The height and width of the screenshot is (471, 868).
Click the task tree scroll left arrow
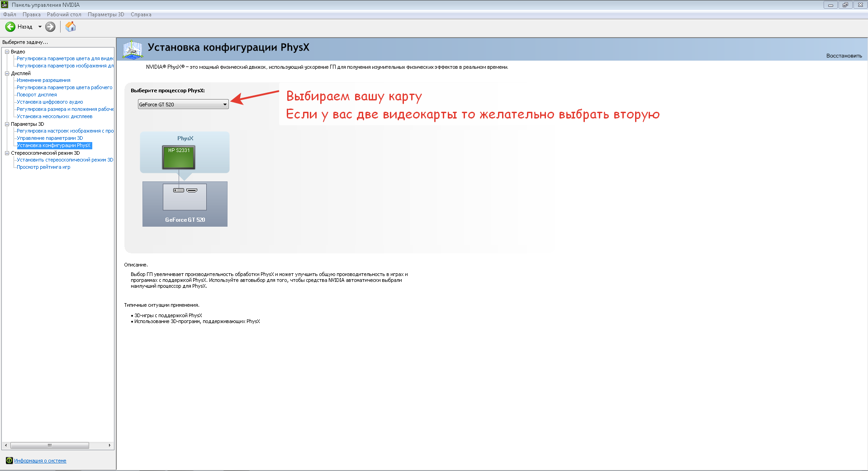tap(5, 446)
